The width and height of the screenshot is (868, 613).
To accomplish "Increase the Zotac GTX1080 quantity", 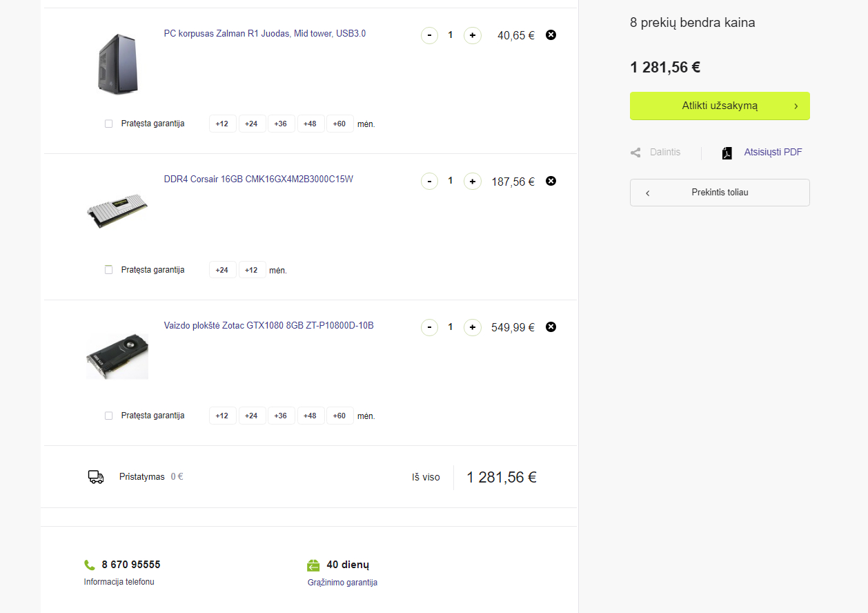I will point(473,327).
